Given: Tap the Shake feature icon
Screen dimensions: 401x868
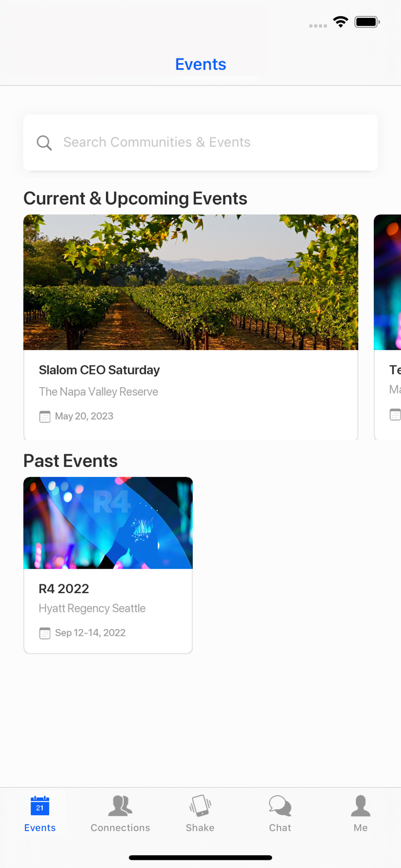Looking at the screenshot, I should 200,804.
